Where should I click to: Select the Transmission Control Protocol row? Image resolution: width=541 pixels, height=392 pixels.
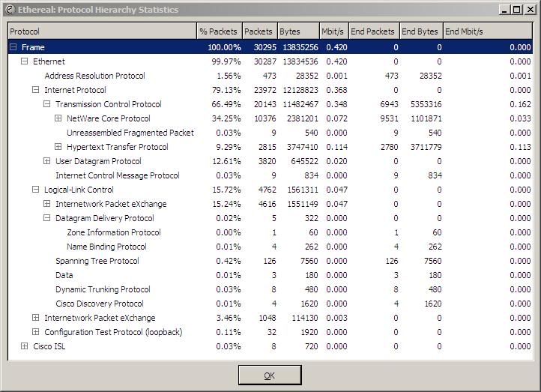coord(270,104)
